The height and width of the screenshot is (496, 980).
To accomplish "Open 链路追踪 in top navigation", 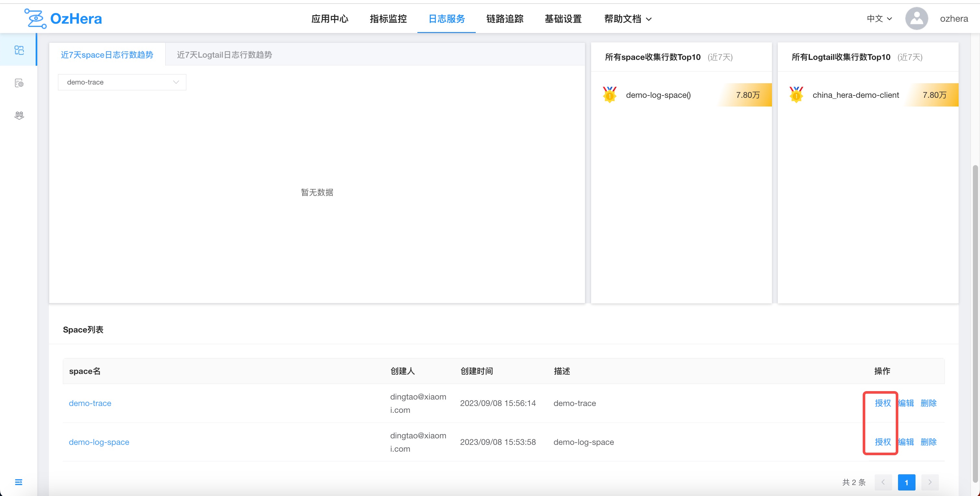I will click(x=505, y=19).
